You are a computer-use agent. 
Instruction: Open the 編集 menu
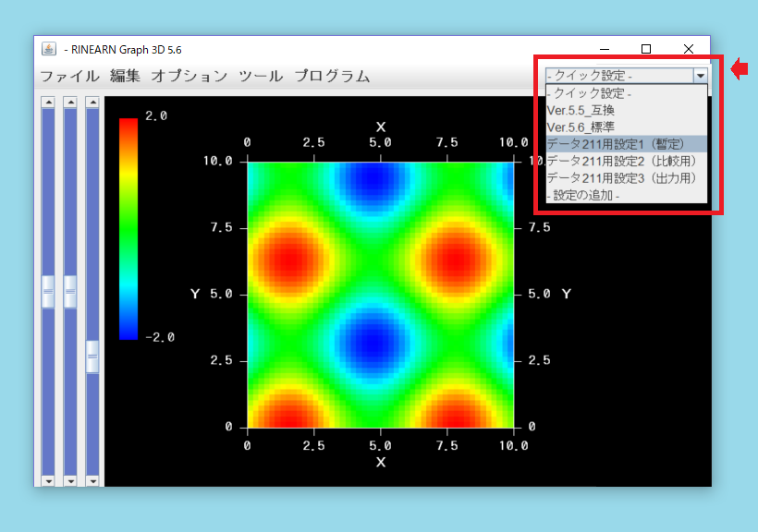[125, 76]
